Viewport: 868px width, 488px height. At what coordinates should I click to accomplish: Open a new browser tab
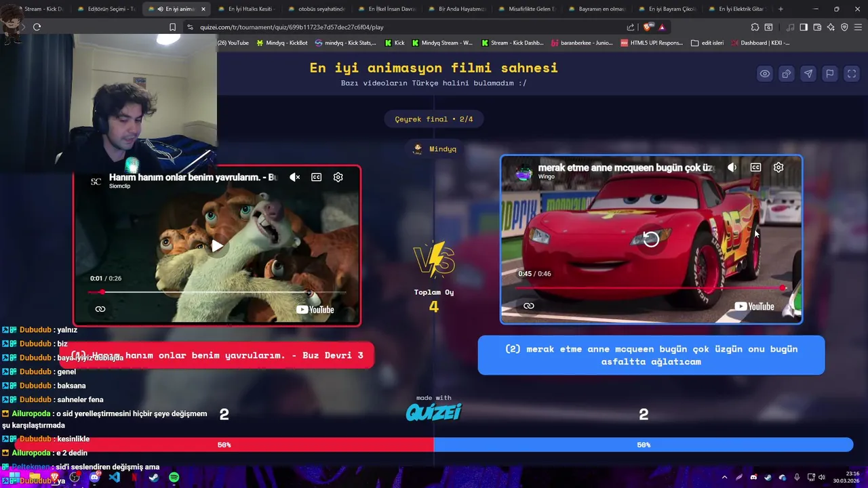pos(781,9)
